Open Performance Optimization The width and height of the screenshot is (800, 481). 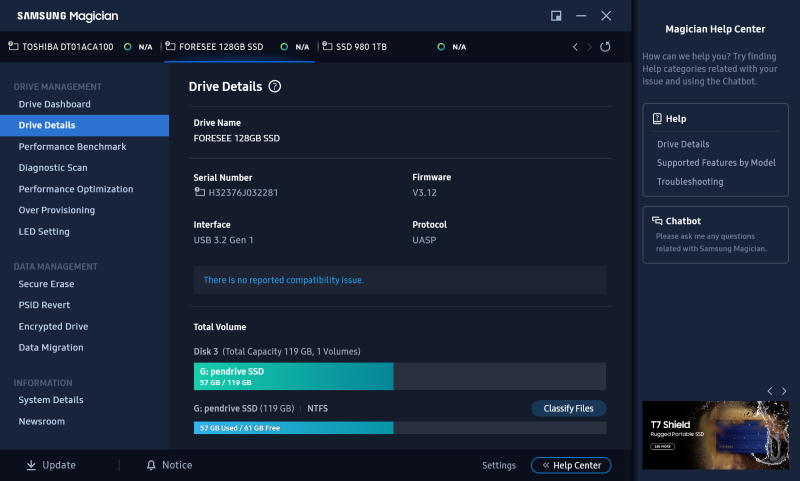click(76, 189)
